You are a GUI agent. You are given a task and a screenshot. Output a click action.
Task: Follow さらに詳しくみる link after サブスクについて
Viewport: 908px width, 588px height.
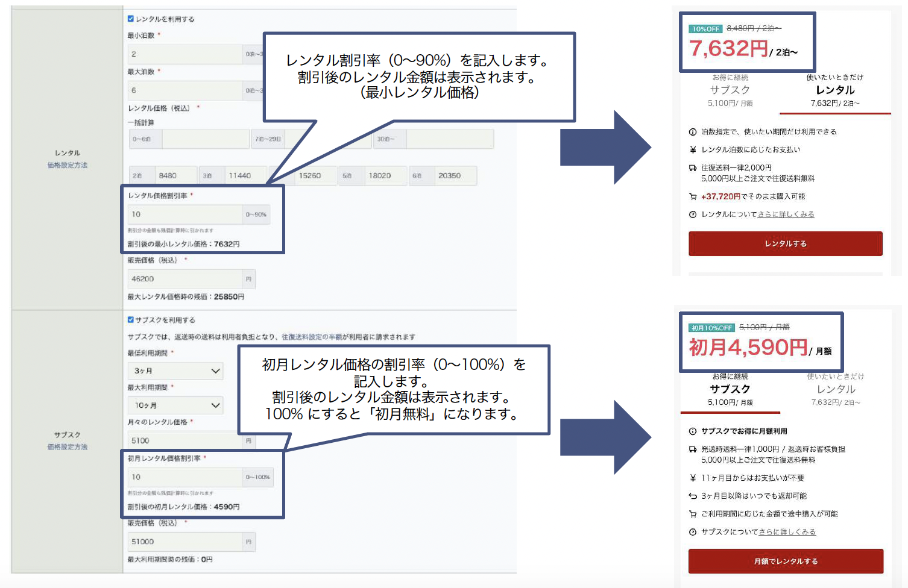787,532
